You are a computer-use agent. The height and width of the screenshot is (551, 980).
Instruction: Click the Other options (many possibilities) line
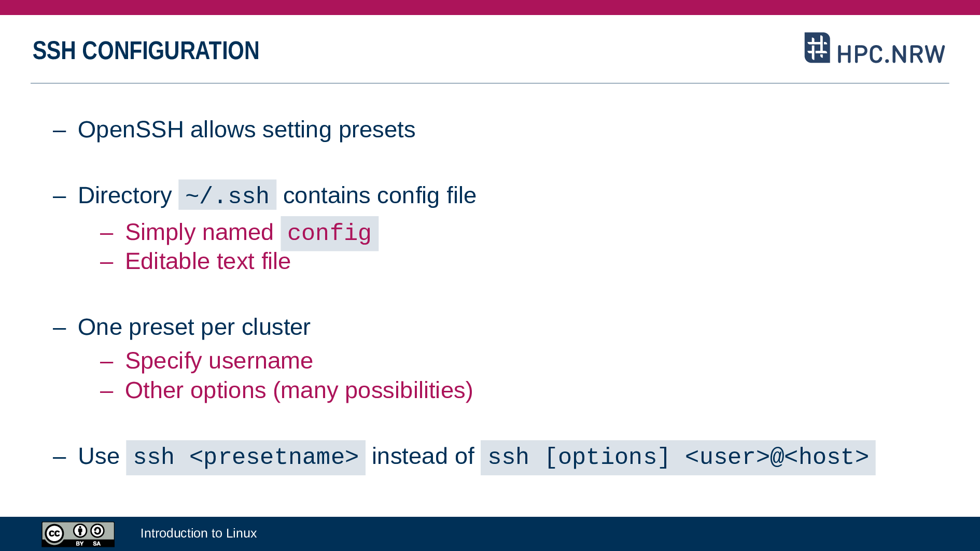[x=299, y=390]
